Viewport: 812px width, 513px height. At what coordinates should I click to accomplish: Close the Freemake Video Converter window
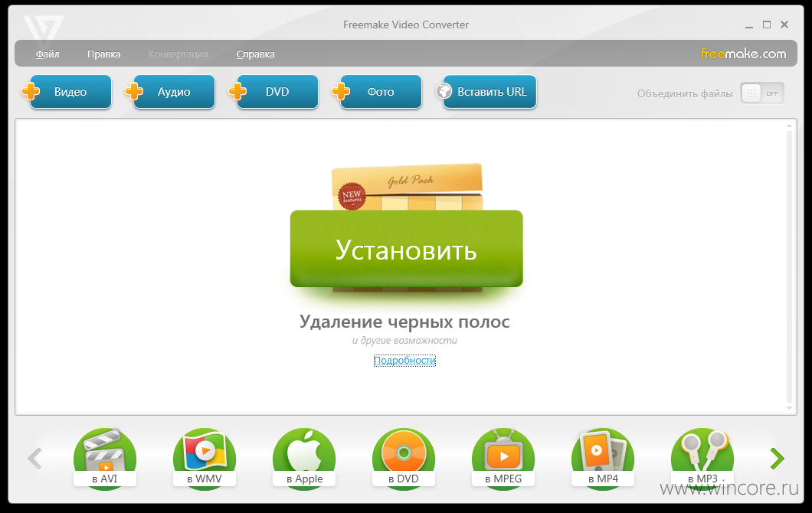coord(784,25)
